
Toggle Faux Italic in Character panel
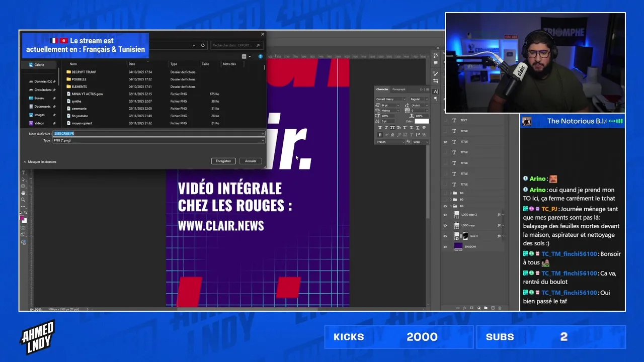(386, 128)
